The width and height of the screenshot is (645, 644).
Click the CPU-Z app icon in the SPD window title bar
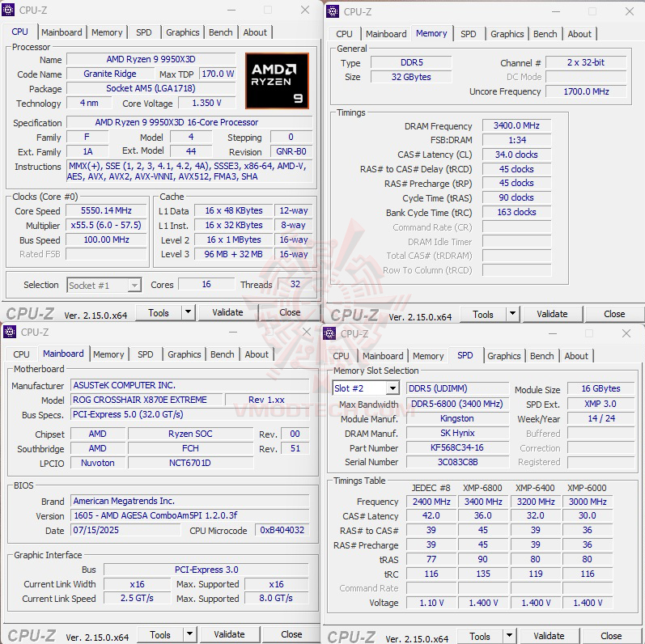pos(329,333)
